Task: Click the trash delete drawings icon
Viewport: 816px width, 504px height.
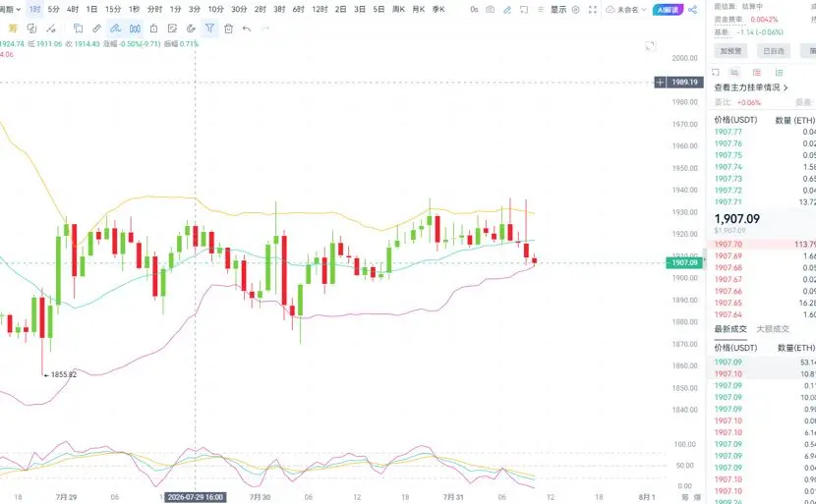Action: pyautogui.click(x=228, y=28)
